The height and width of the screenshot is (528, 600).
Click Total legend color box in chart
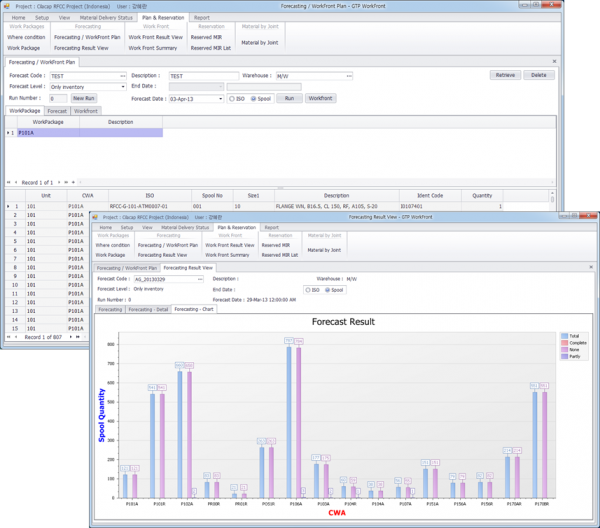(x=565, y=336)
